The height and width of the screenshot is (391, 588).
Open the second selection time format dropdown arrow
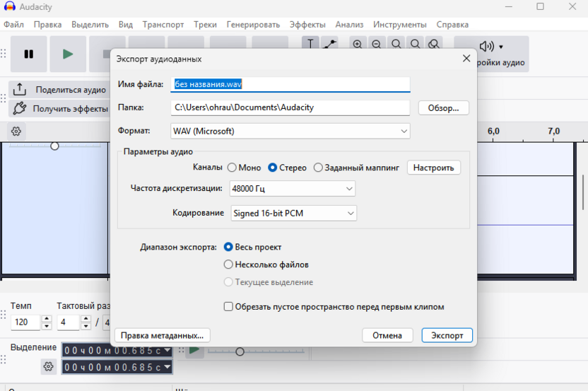(167, 367)
